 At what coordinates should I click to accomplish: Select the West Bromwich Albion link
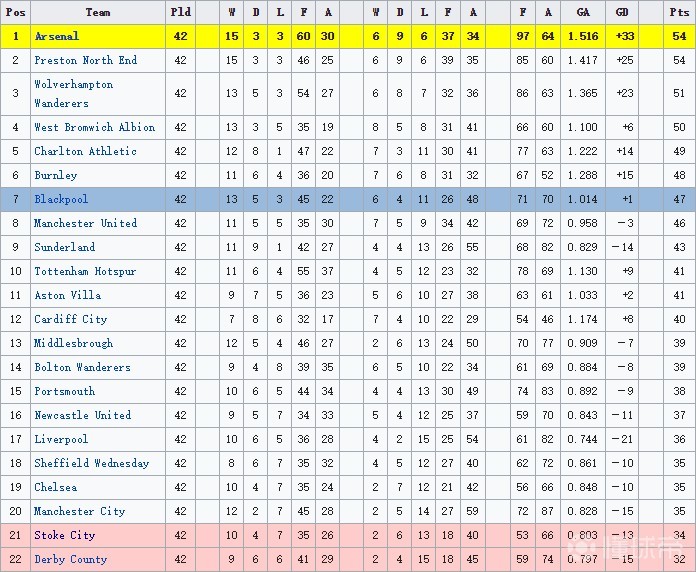(95, 128)
